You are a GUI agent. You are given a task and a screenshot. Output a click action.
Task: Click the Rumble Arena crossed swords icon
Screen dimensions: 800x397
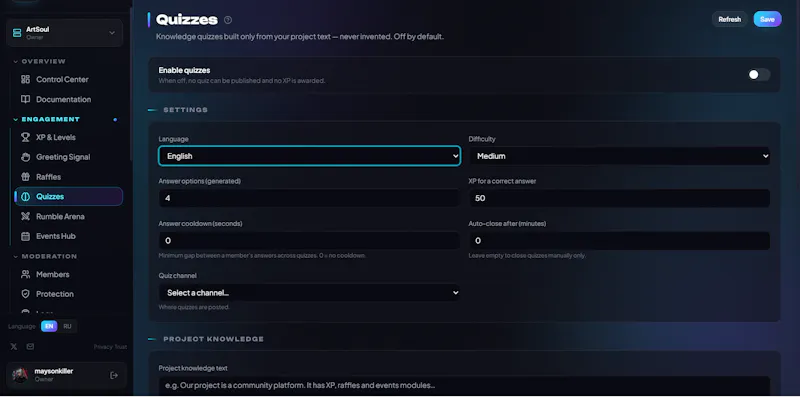(x=25, y=216)
